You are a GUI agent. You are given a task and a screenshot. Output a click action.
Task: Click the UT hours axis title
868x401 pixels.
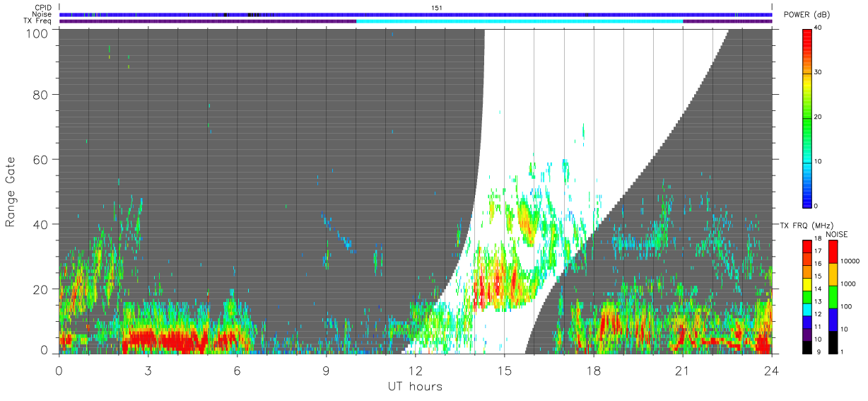click(415, 386)
